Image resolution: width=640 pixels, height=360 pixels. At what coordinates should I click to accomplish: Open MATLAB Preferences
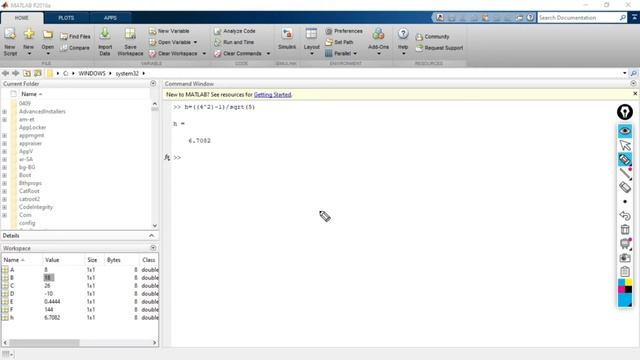[x=344, y=31]
